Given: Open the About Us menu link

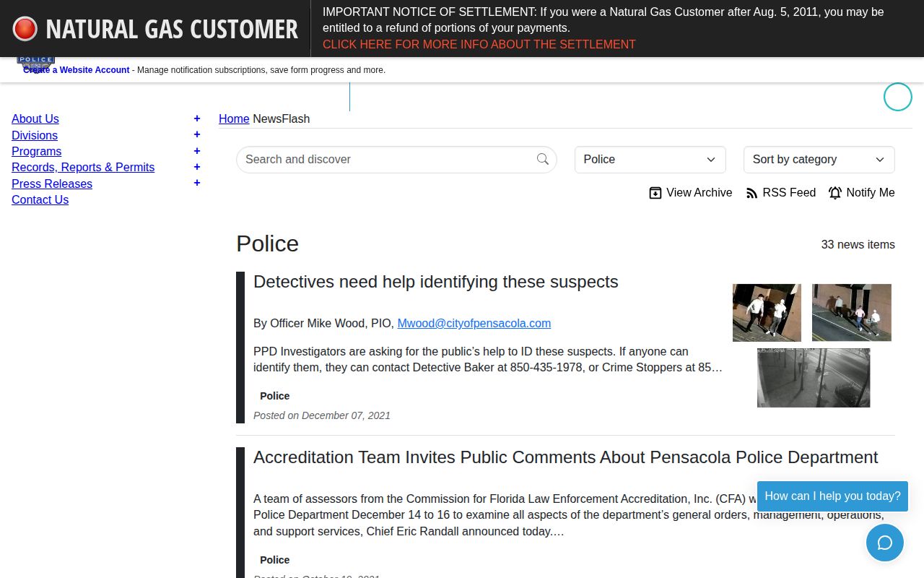Looking at the screenshot, I should [35, 118].
